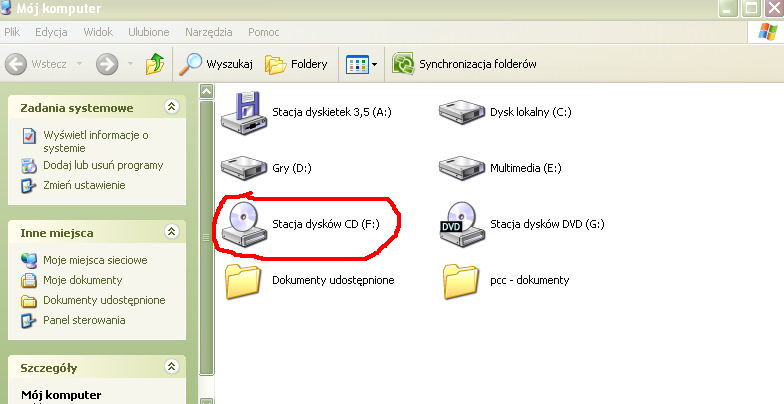
Task: Select Dysk lokalny (C:) drive icon
Action: pyautogui.click(x=462, y=112)
